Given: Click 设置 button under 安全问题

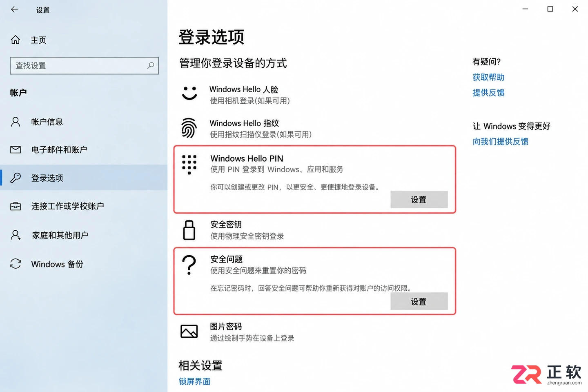Looking at the screenshot, I should pos(419,301).
